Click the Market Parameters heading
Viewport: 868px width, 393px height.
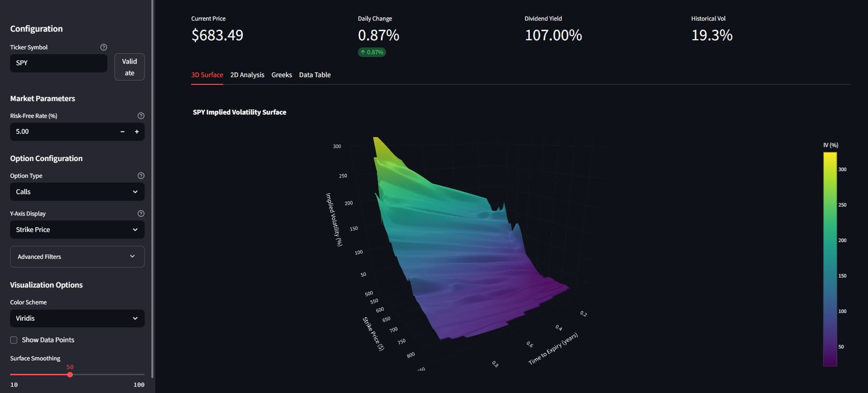pyautogui.click(x=43, y=98)
